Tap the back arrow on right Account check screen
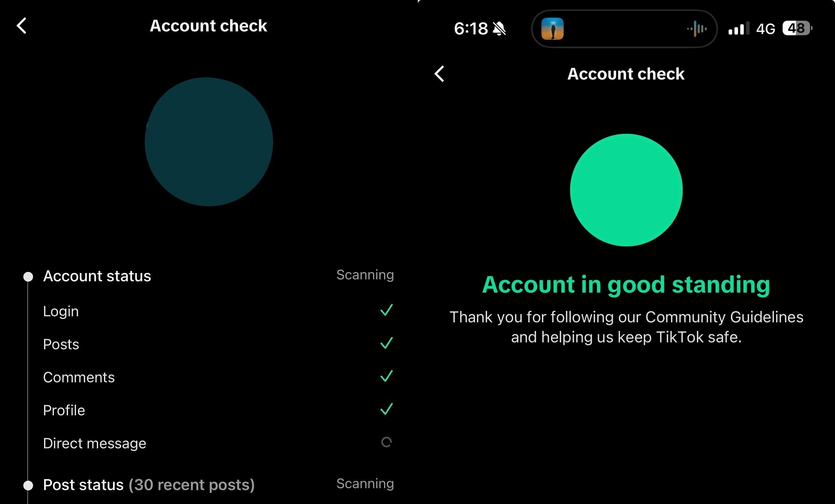835x504 pixels. tap(439, 74)
